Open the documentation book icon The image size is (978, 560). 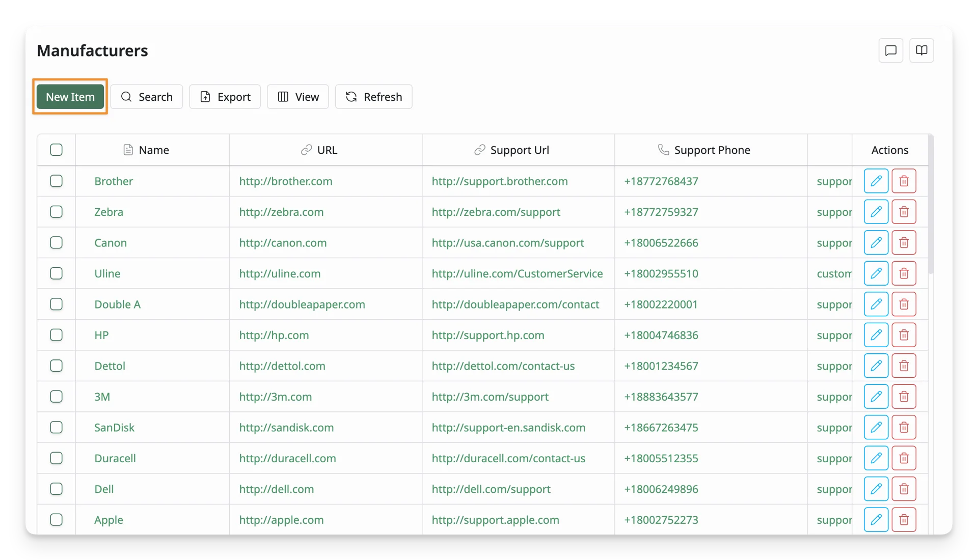pyautogui.click(x=921, y=50)
